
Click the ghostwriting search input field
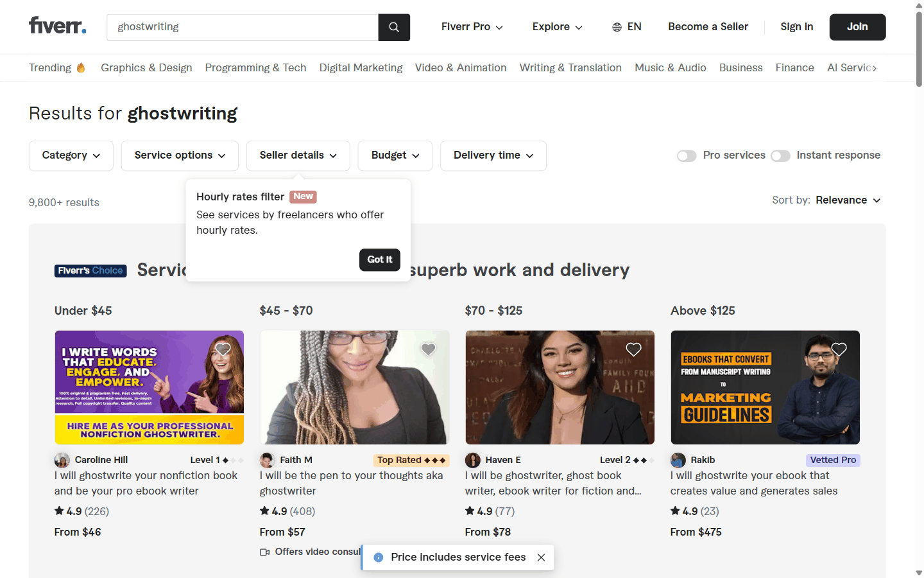[x=243, y=27]
